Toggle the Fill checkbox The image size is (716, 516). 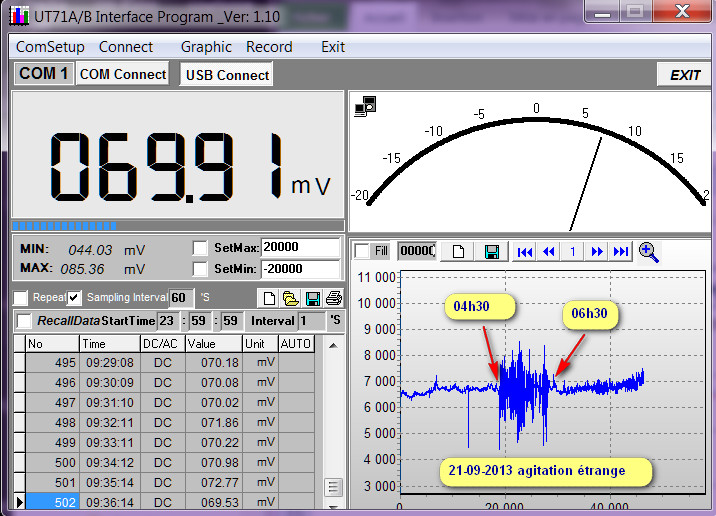point(362,251)
